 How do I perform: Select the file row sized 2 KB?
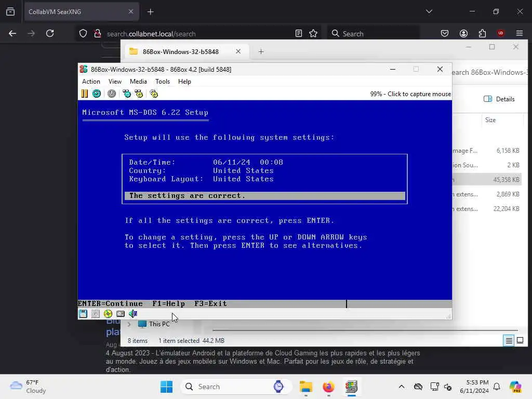point(487,165)
